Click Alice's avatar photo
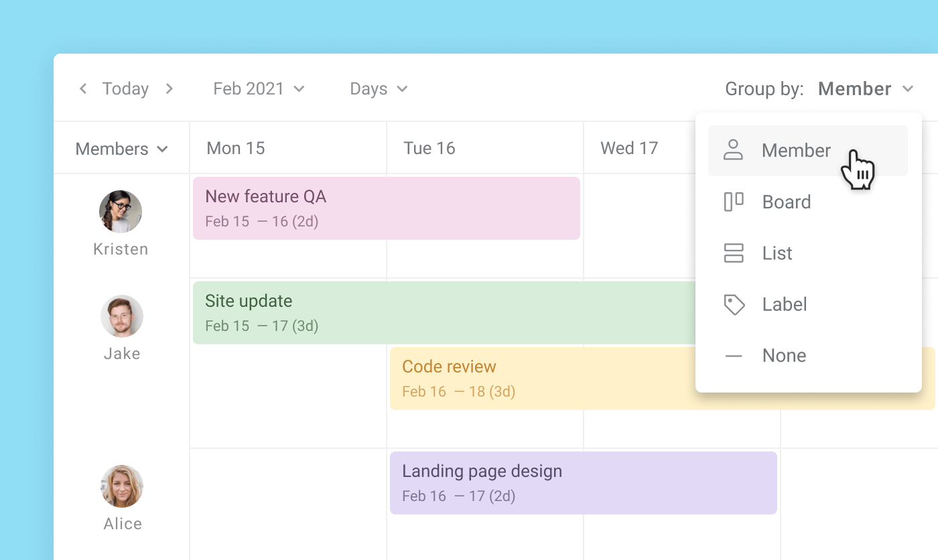938x560 pixels. tap(122, 486)
